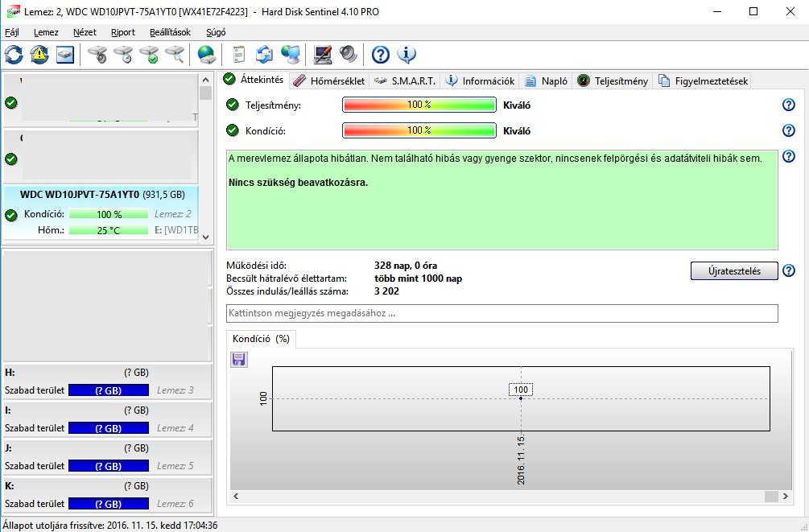Click the refresh icon with yellow warning sign
Image resolution: width=809 pixels, height=532 pixels.
pos(39,54)
